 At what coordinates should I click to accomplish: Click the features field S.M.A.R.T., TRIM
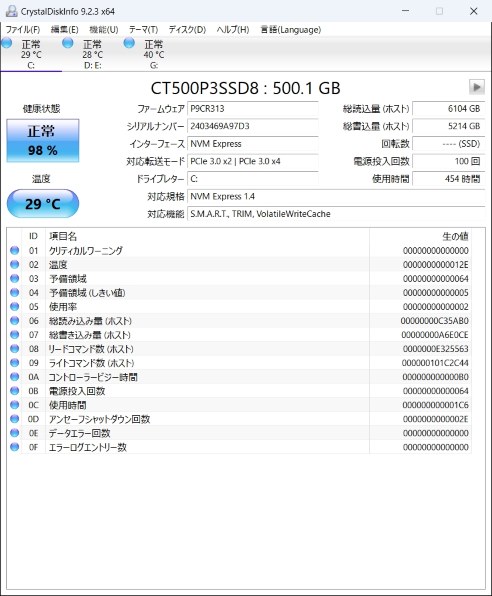336,214
